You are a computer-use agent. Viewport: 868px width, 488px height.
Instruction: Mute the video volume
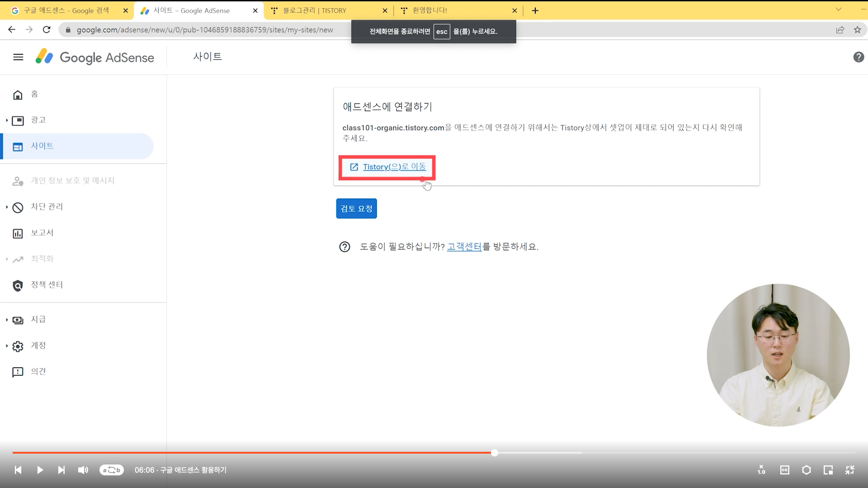coord(83,470)
